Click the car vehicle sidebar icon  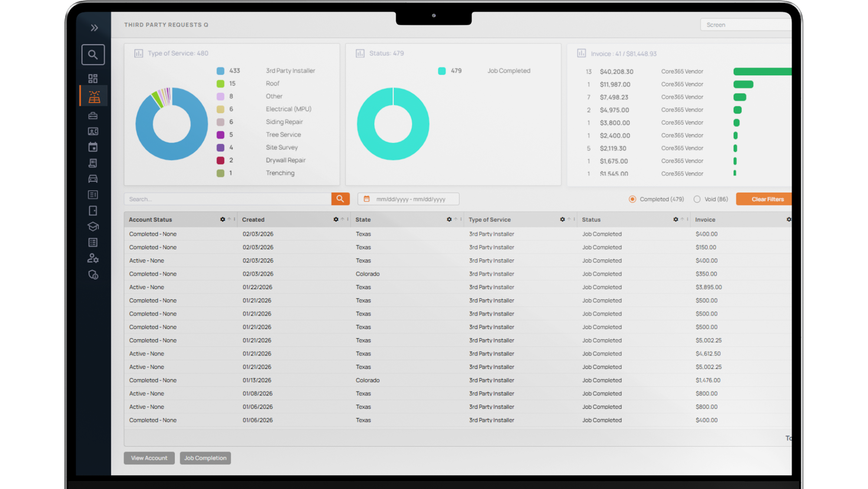point(93,179)
